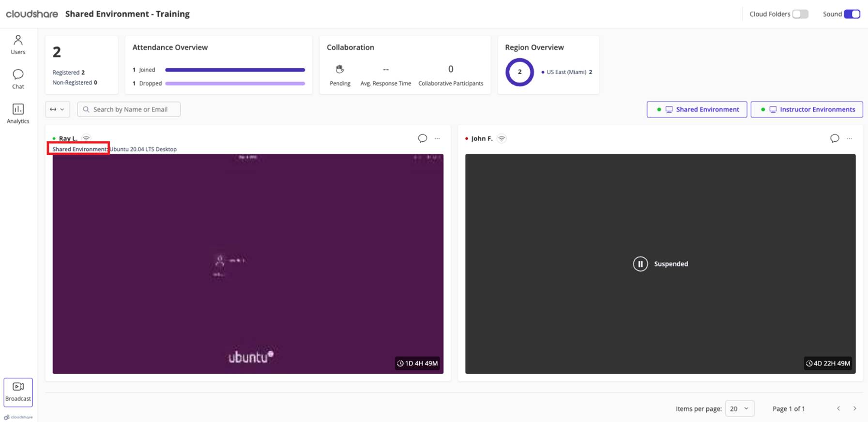Click the Shared Environment button
The width and height of the screenshot is (868, 422).
tap(697, 109)
